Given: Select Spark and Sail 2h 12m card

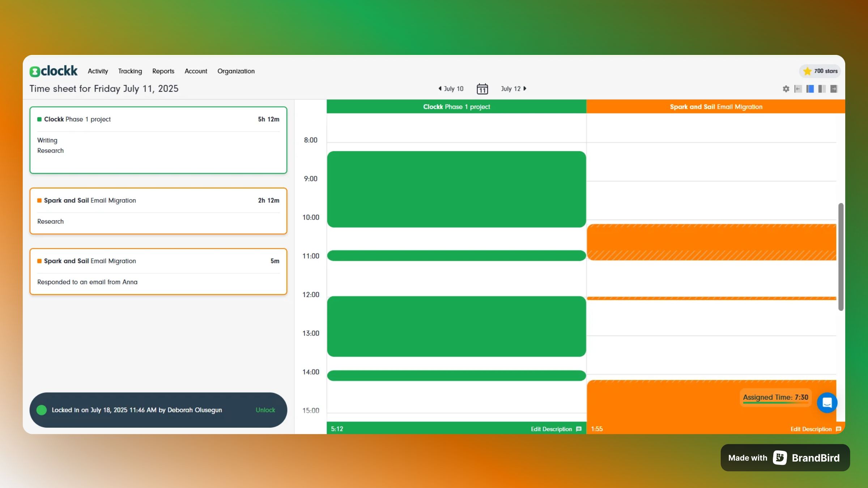Looking at the screenshot, I should (x=158, y=211).
